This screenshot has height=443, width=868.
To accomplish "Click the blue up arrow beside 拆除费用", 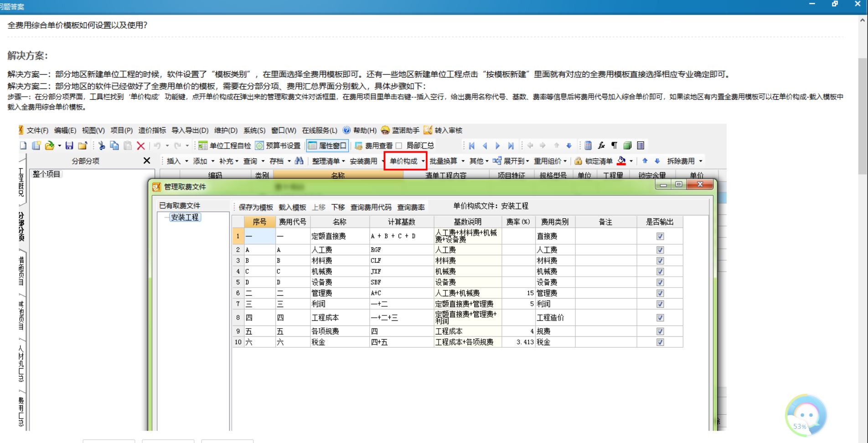I will click(645, 160).
